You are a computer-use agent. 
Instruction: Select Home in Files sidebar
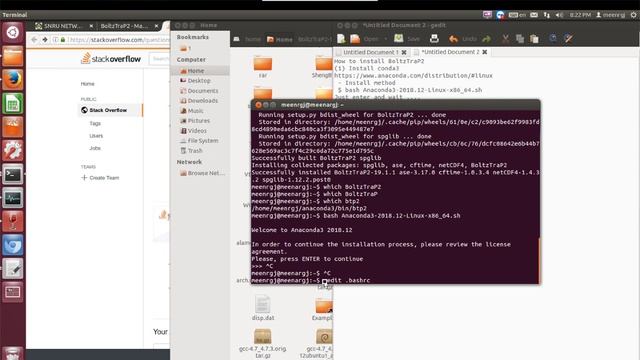click(x=200, y=71)
